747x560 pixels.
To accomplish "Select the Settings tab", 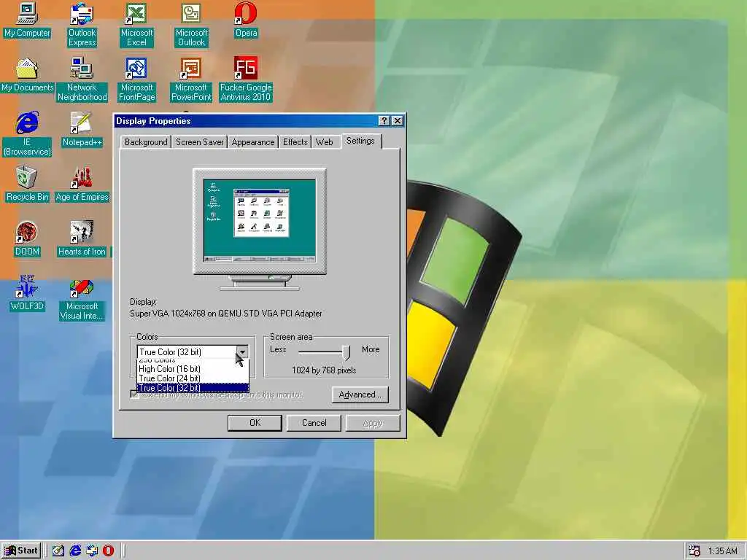I will (360, 141).
